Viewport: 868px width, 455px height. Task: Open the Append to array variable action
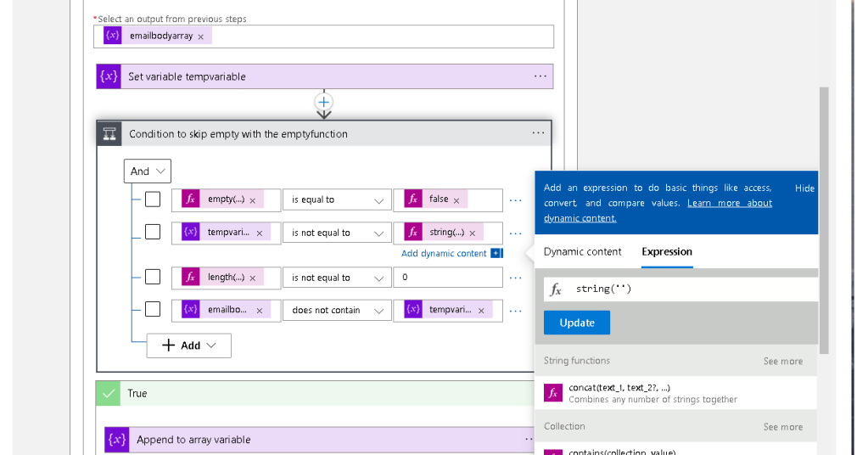[320, 440]
